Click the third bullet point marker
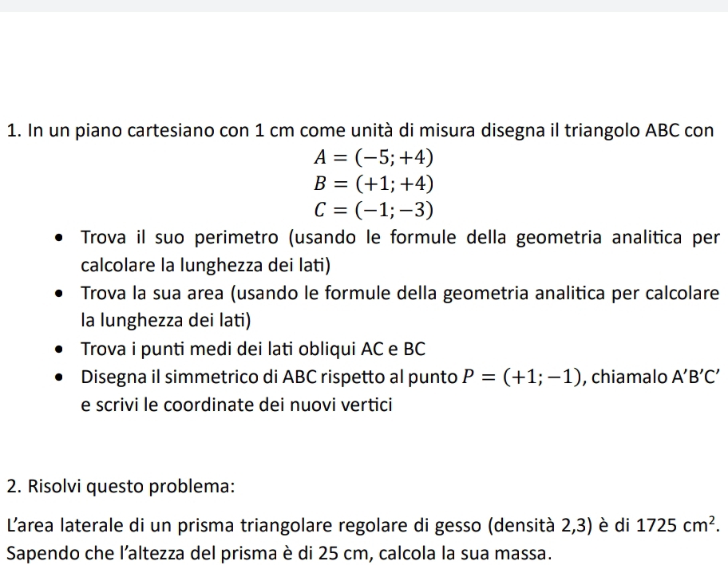This screenshot has height=565, width=728. 60,350
